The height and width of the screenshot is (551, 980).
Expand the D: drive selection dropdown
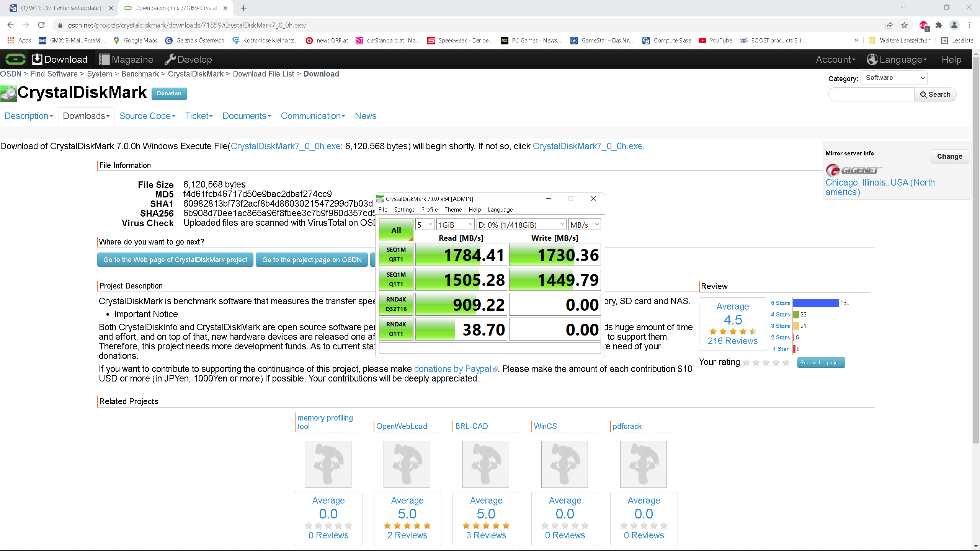[521, 225]
